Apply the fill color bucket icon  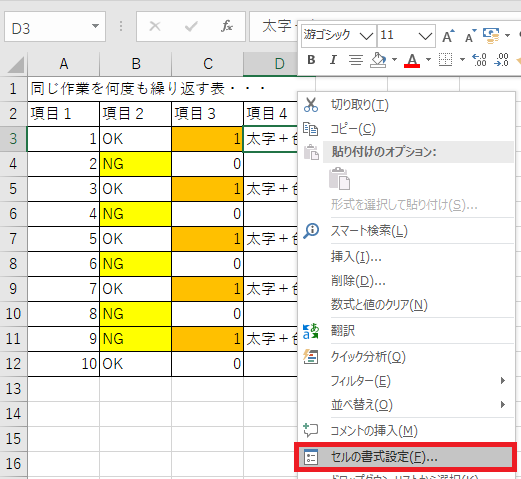coord(378,60)
